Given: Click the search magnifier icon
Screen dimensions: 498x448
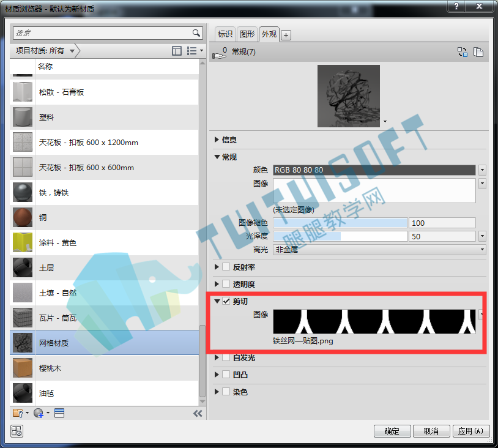Looking at the screenshot, I should pyautogui.click(x=196, y=32).
